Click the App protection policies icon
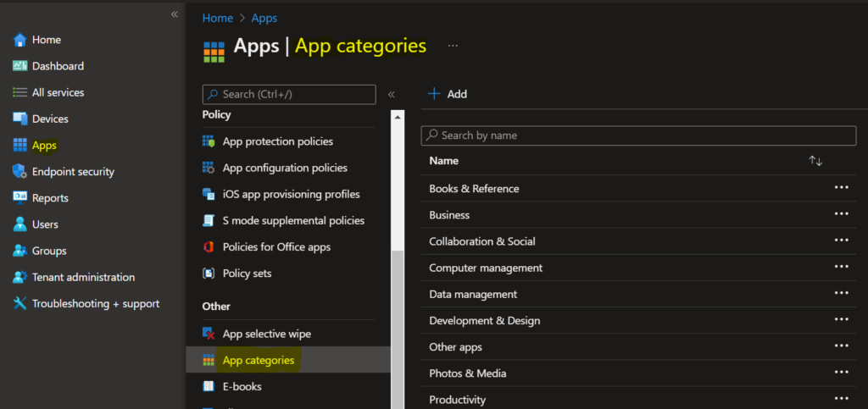Viewport: 868px width, 409px height. pyautogui.click(x=209, y=141)
